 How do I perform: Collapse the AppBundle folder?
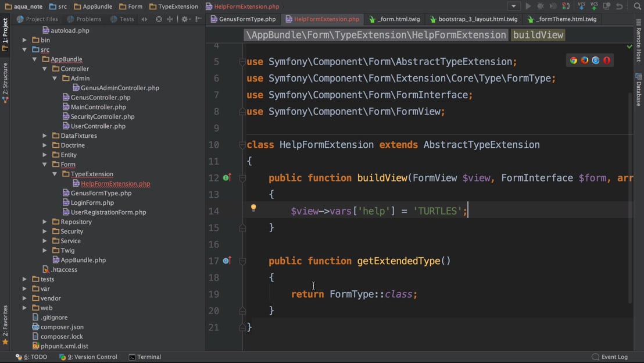point(34,59)
